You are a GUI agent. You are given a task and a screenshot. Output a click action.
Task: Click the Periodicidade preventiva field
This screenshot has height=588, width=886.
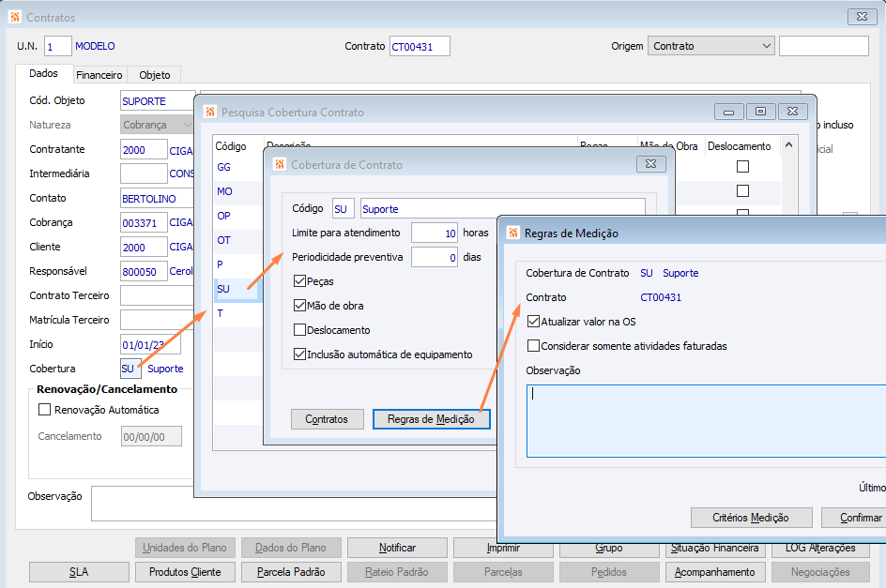[x=435, y=257]
